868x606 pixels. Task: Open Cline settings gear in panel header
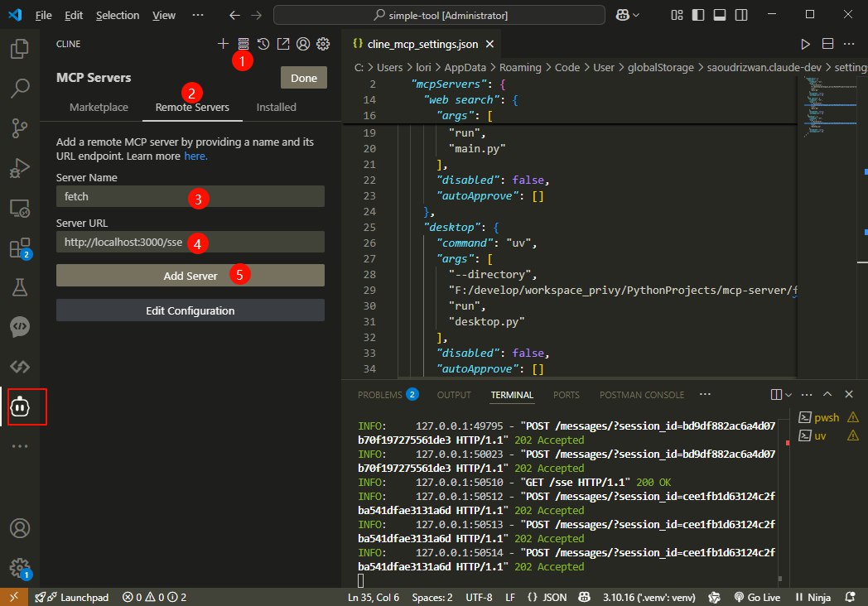[323, 44]
